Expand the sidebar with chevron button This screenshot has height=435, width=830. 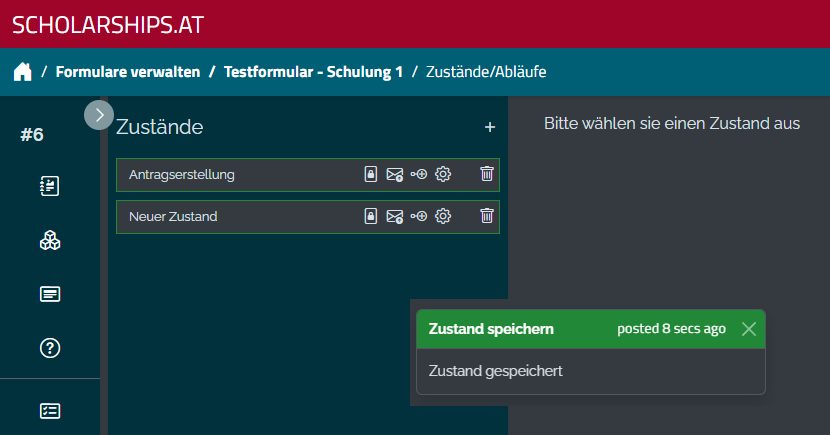coord(99,114)
